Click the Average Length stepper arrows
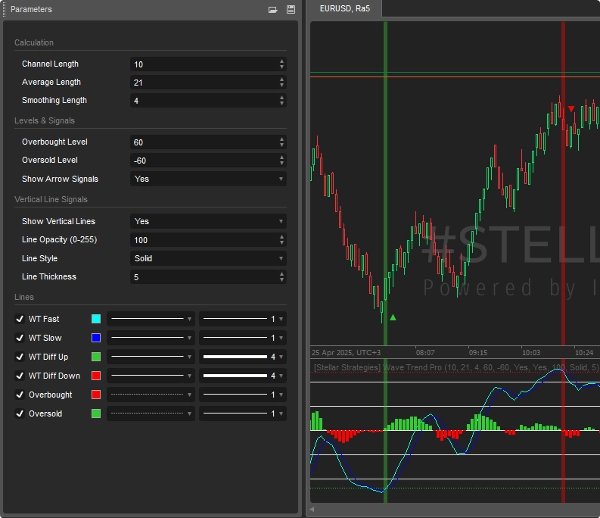The width and height of the screenshot is (600, 518). pos(282,82)
